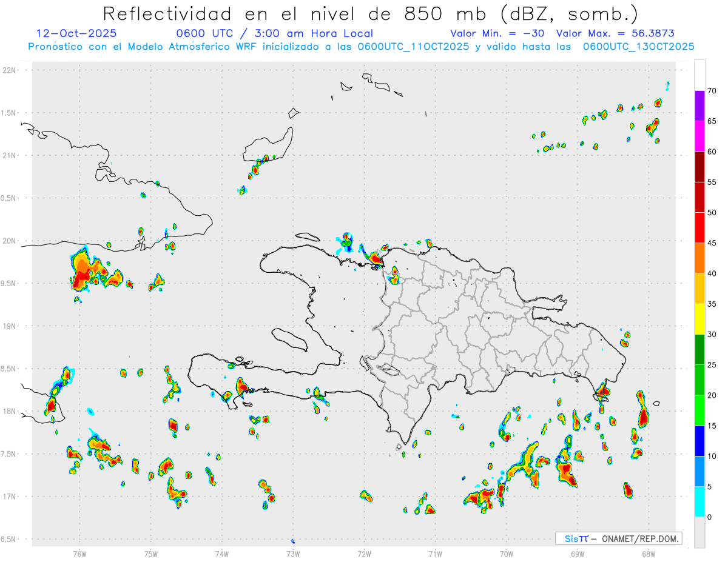Click the date '12-Oct-2025'
The width and height of the screenshot is (728, 562).
coord(76,33)
